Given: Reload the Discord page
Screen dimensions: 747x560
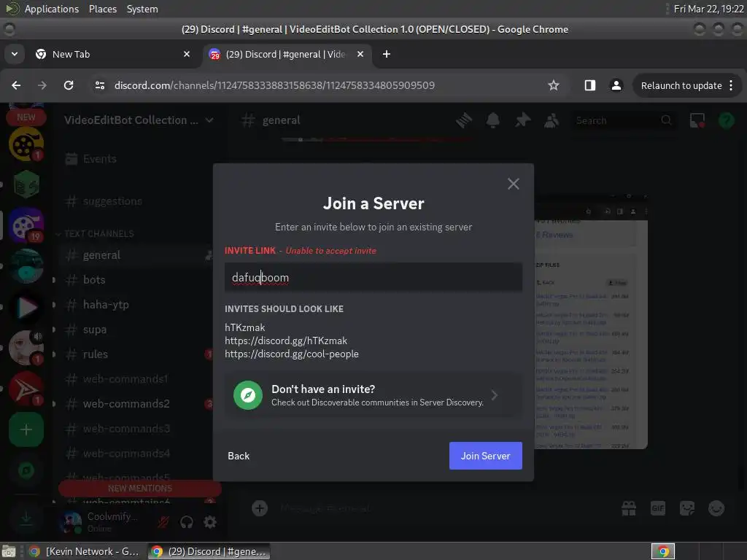Looking at the screenshot, I should point(69,85).
